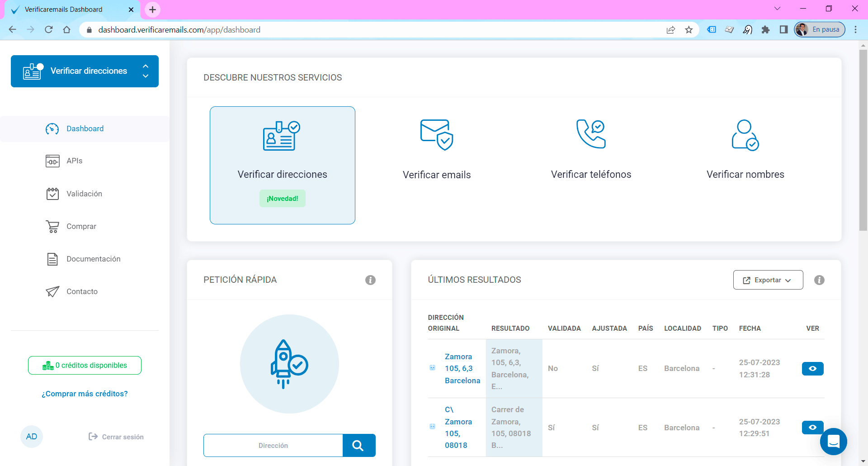Click the Comprar shopping cart icon
This screenshot has width=868, height=466.
[x=52, y=226]
